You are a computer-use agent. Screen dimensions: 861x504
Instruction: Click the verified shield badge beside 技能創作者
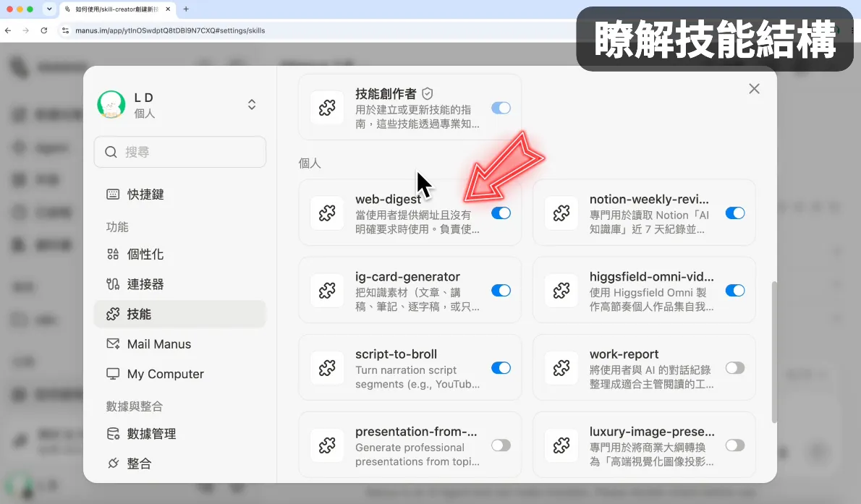[x=427, y=94]
